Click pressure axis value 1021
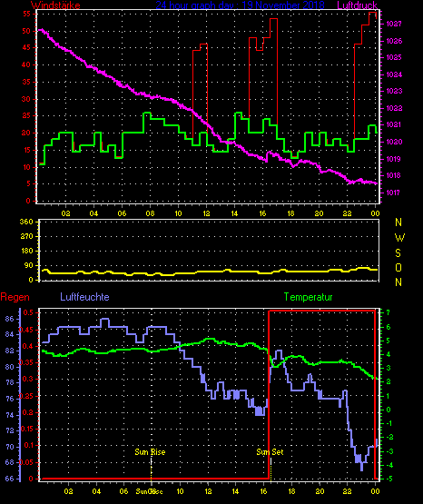423x504 pixels. click(x=394, y=124)
